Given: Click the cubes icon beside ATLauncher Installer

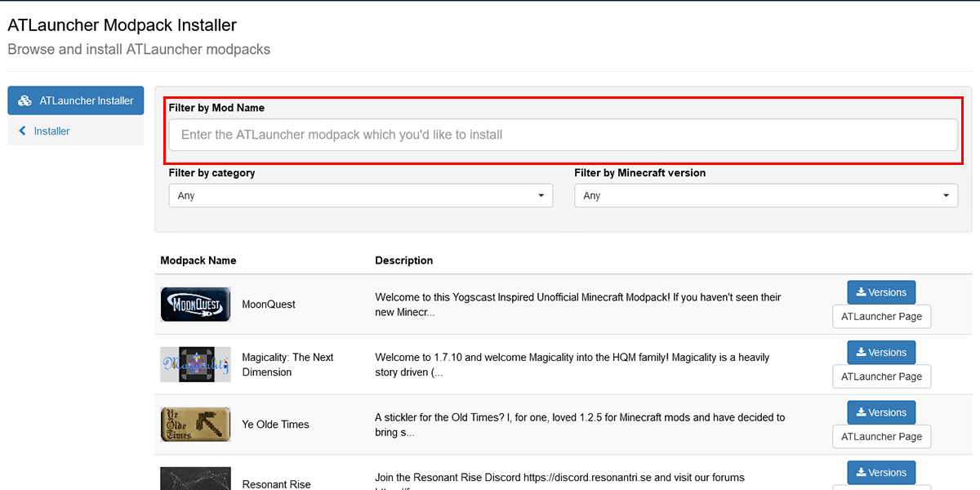Looking at the screenshot, I should (x=25, y=101).
